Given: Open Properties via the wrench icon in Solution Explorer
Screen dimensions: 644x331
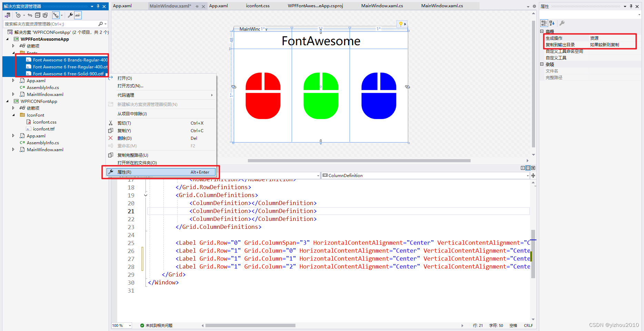Looking at the screenshot, I should pos(71,15).
